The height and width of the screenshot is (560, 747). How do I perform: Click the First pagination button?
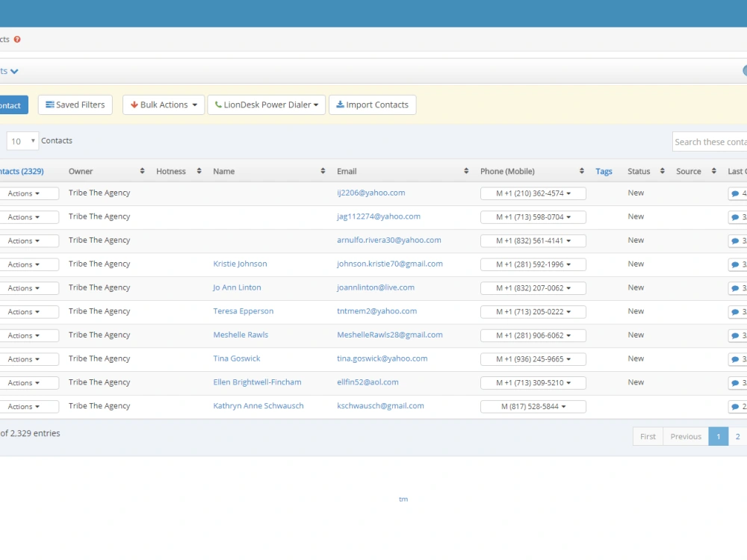[x=648, y=436]
